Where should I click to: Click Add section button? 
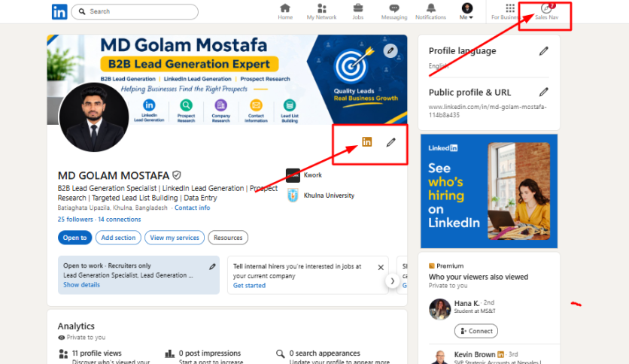pyautogui.click(x=118, y=238)
